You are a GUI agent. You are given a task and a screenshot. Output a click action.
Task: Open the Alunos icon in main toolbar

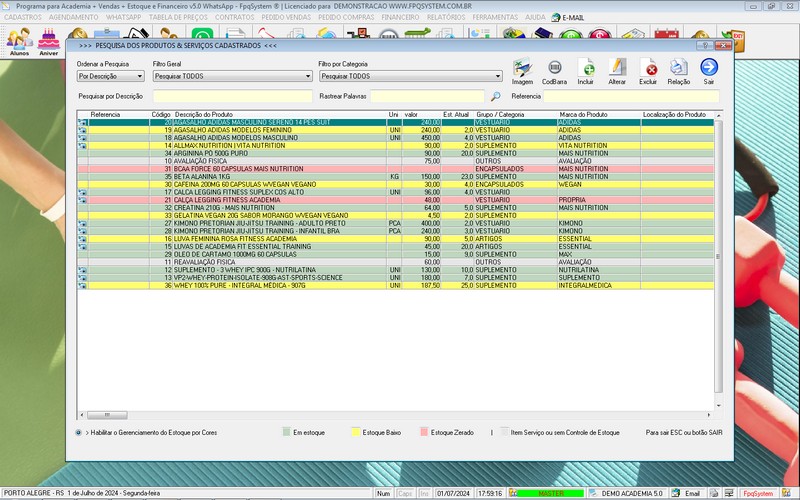(x=19, y=40)
